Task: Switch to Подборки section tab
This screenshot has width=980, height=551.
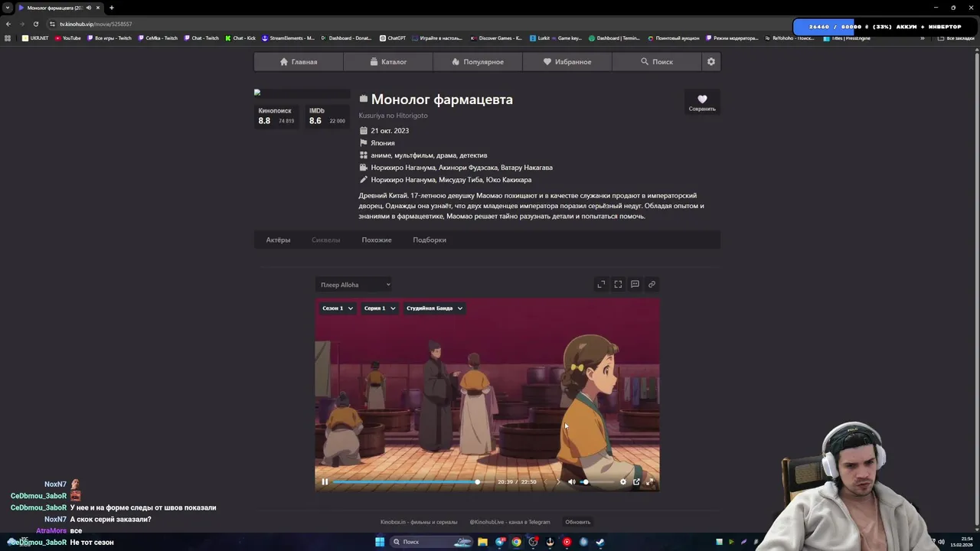Action: [x=430, y=240]
